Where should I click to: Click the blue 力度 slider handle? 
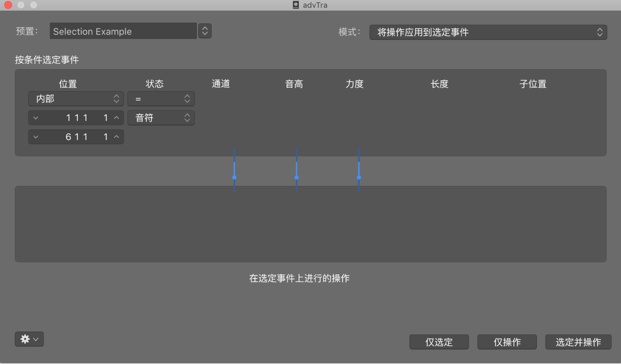pyautogui.click(x=358, y=177)
